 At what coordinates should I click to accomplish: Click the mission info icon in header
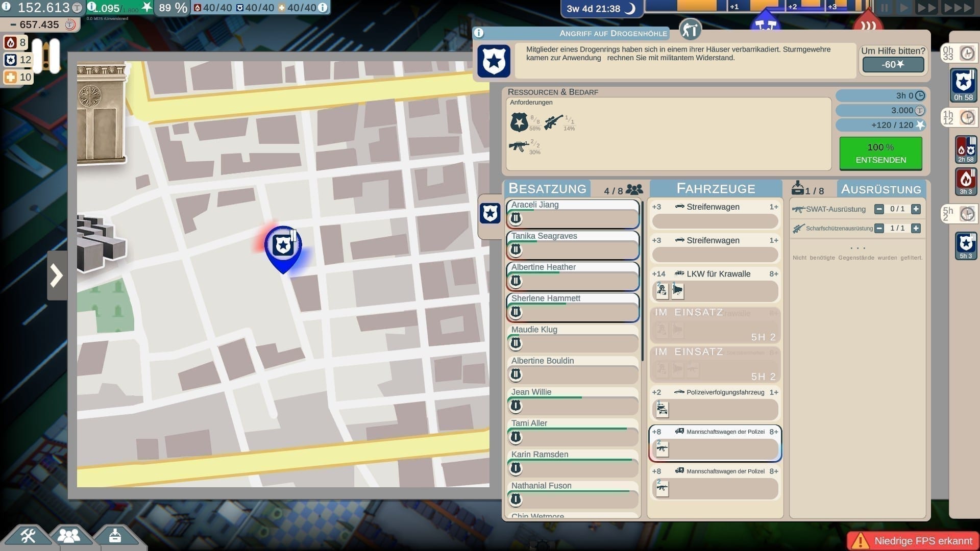[479, 33]
